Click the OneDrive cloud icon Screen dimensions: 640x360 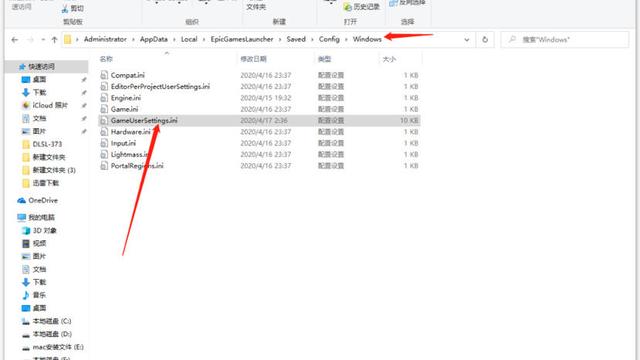coord(22,200)
